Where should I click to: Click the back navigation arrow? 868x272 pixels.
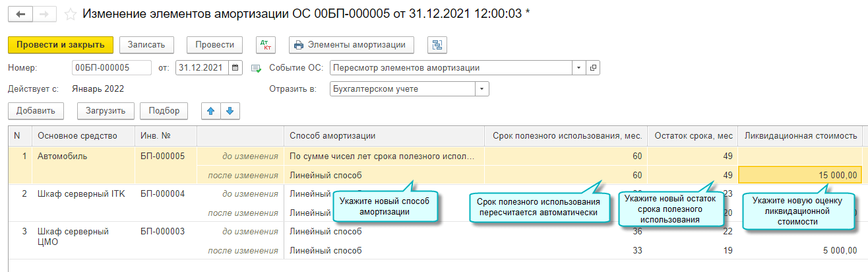(20, 14)
